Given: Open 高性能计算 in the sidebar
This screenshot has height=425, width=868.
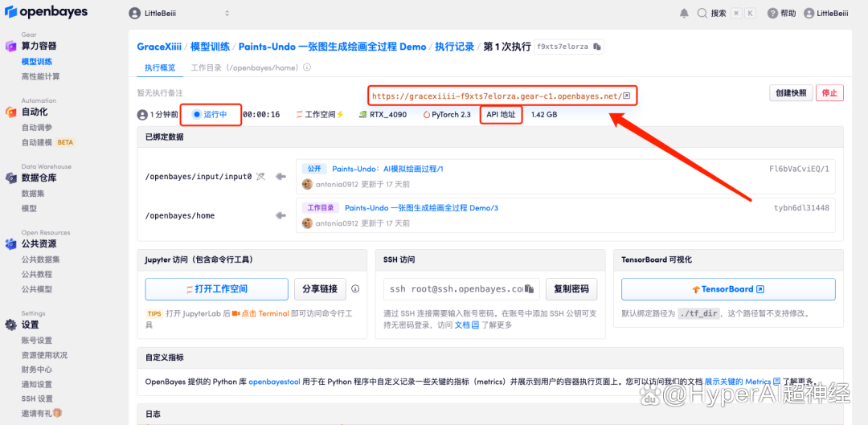Looking at the screenshot, I should 40,76.
